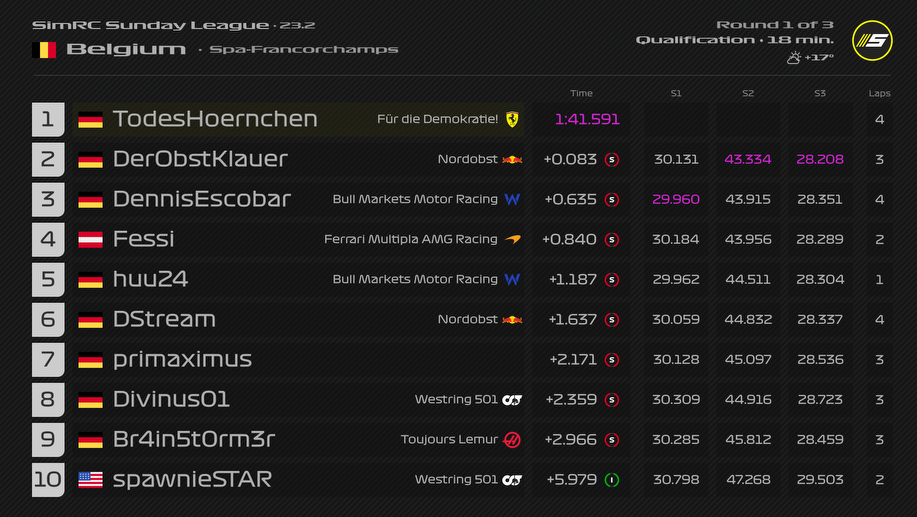The width and height of the screenshot is (917, 517).
Task: Click the SimRC league logo
Action: click(x=872, y=40)
